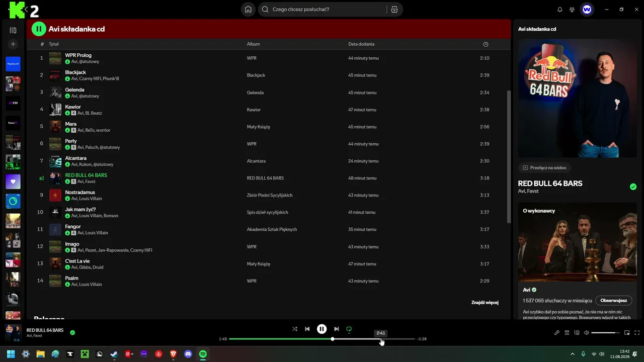644x362 pixels.
Task: Open Discord from the taskbar
Action: [188, 354]
